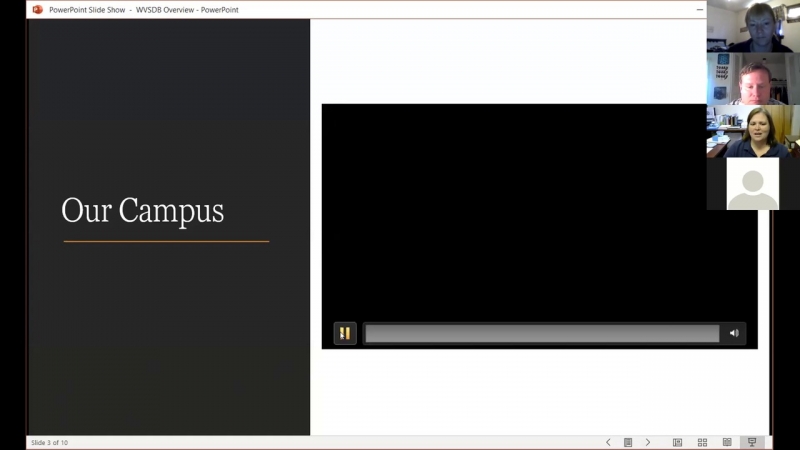Click the 'WVSDB Overview - PowerPoint' window title
The height and width of the screenshot is (450, 800).
pos(187,10)
